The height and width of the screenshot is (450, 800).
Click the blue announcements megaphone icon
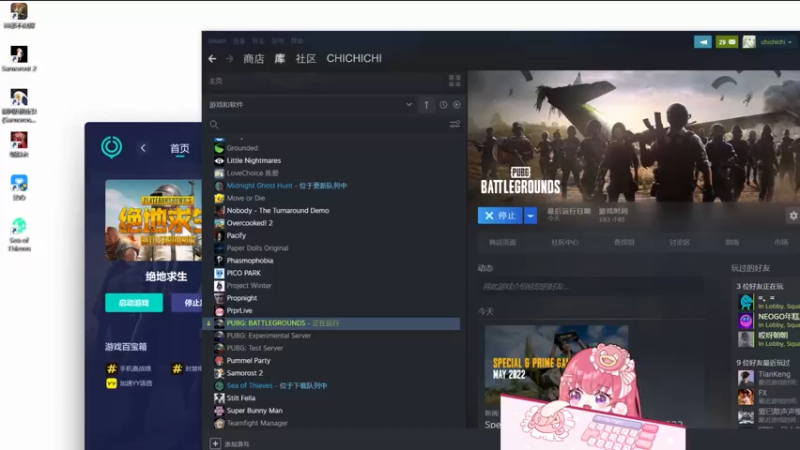(703, 42)
